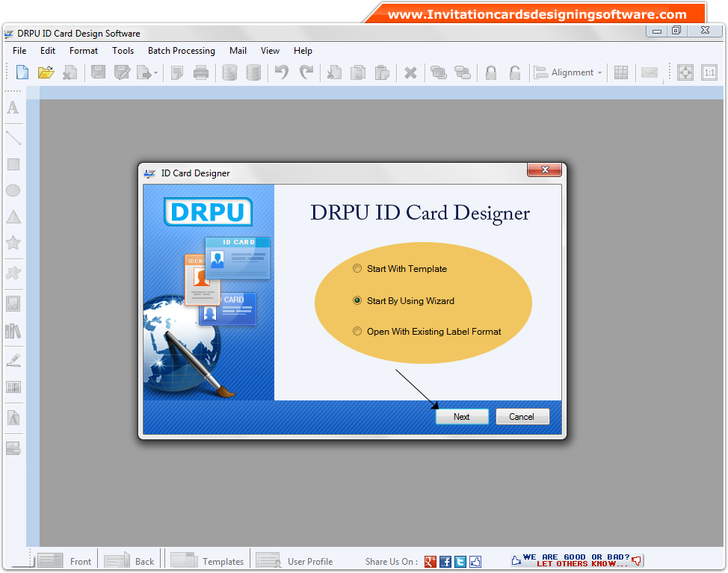Image resolution: width=728 pixels, height=573 pixels.
Task: Click Cancel in ID Card Designer dialog
Action: click(x=522, y=417)
